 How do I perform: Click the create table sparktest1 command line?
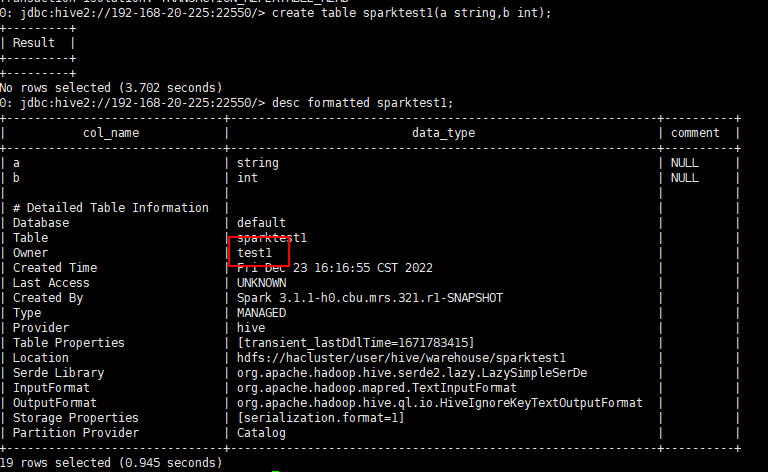click(x=276, y=13)
